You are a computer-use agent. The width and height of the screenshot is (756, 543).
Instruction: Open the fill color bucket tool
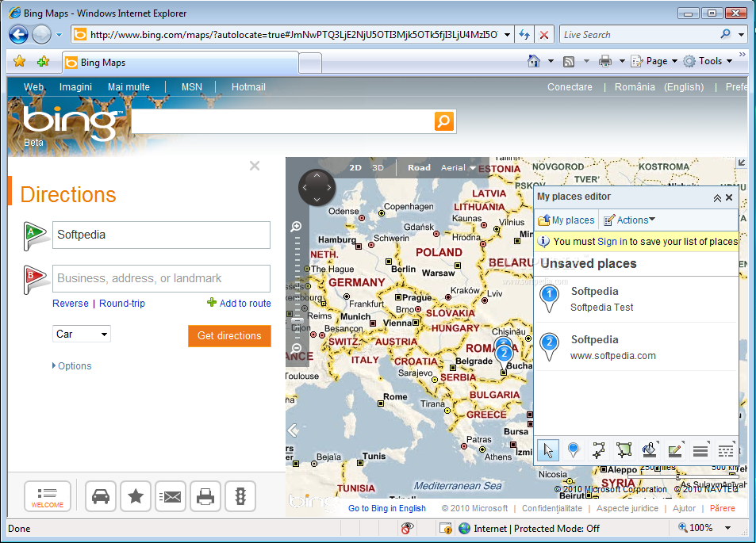(650, 450)
